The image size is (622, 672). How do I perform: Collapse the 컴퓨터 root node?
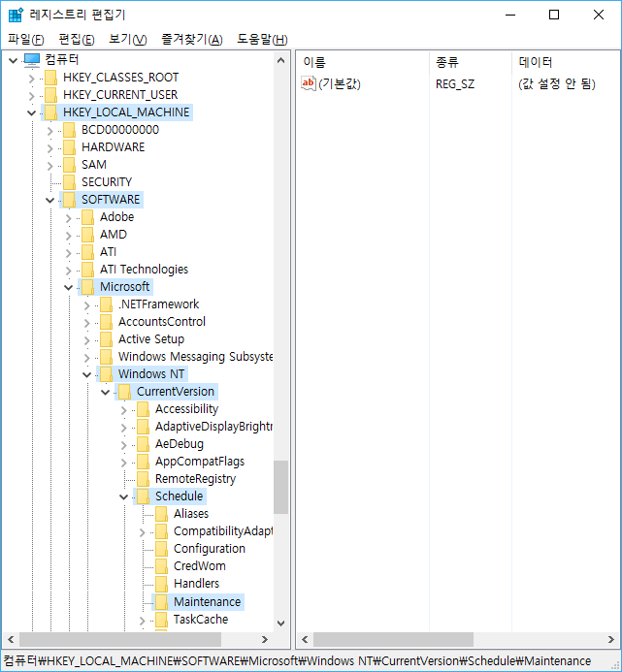point(14,60)
